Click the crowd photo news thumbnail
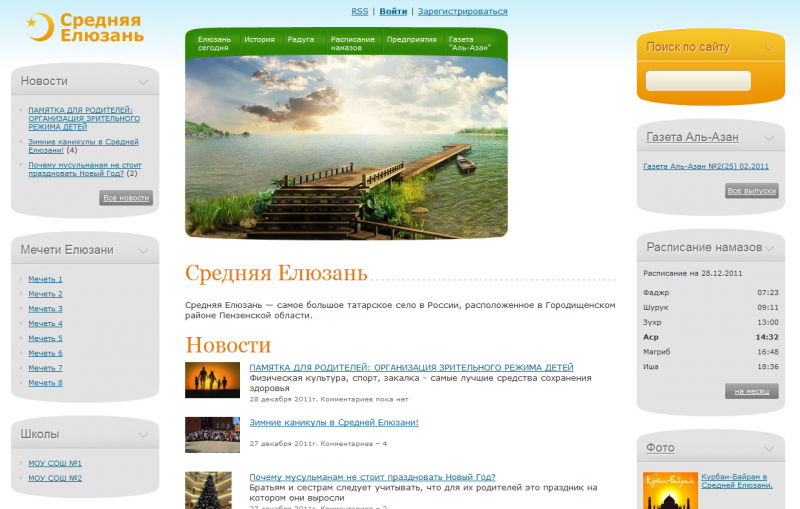 click(x=212, y=435)
